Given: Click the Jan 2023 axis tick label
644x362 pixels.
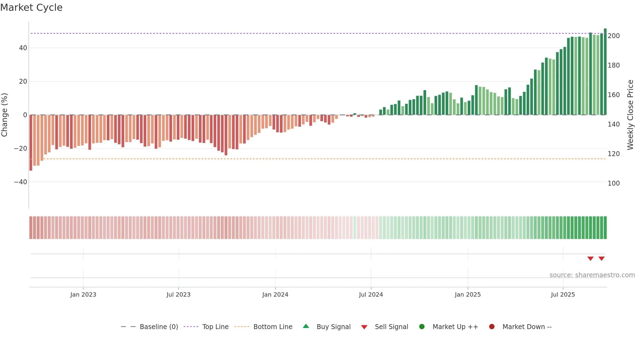Looking at the screenshot, I should (x=83, y=295).
